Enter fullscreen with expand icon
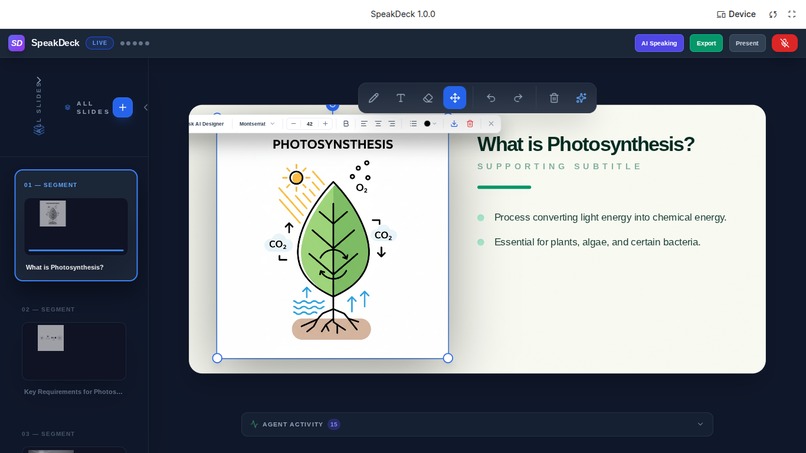Viewport: 806px width, 453px height. [792, 14]
